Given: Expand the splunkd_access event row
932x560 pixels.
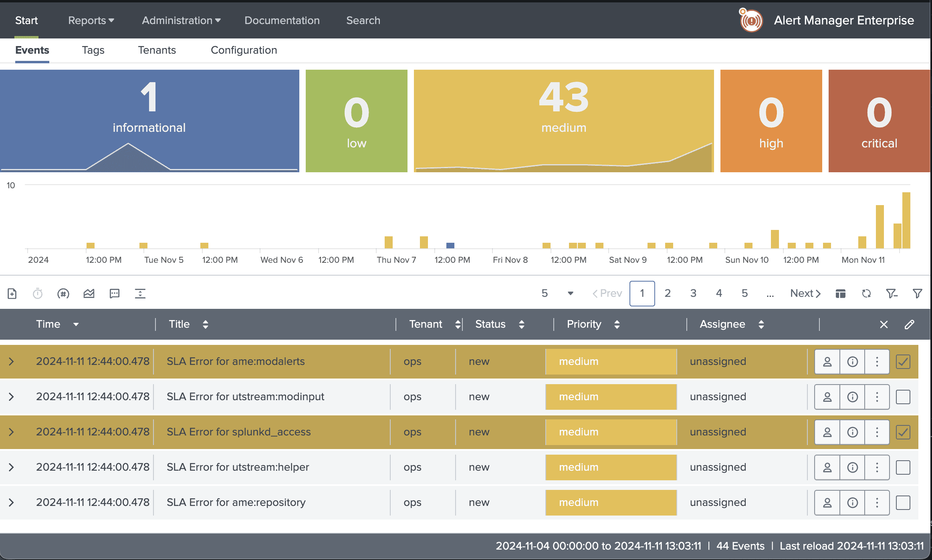Looking at the screenshot, I should coord(11,432).
